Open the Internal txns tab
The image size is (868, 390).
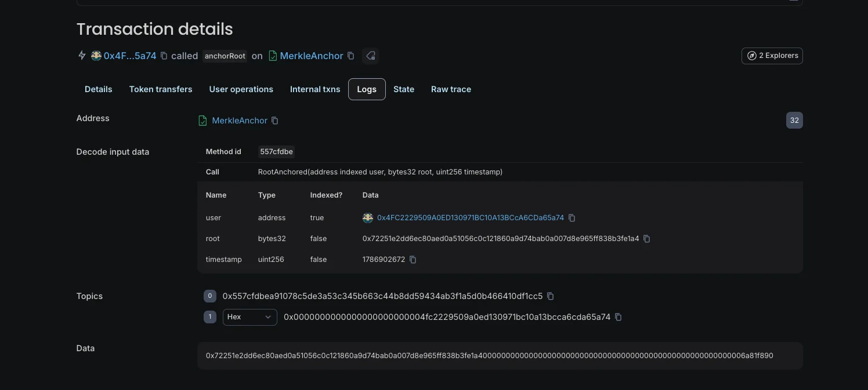point(315,89)
